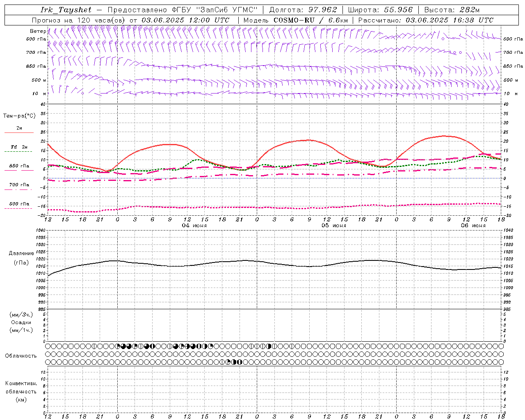Click the (мм/1ч.) precipitation unit label
Screen dimensions: 525x420
(x=21, y=330)
